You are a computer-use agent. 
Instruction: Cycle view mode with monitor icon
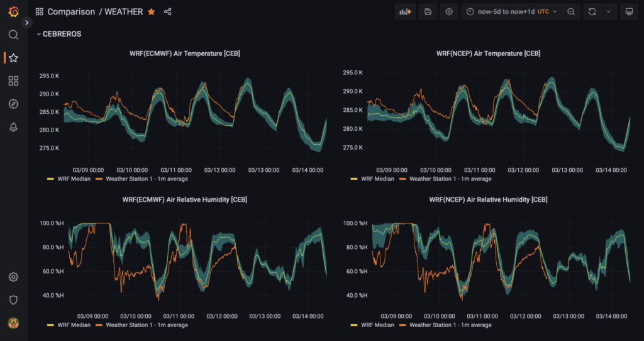(629, 12)
